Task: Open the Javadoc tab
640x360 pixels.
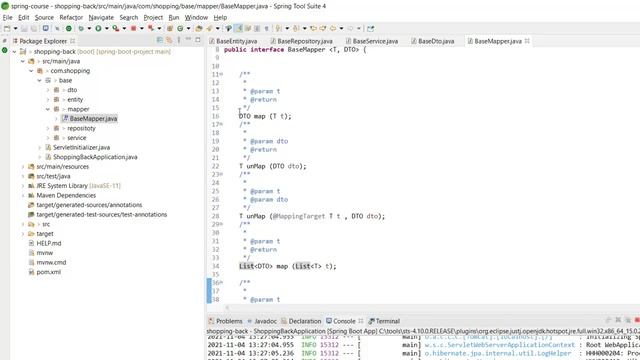Action: pyautogui.click(x=262, y=321)
